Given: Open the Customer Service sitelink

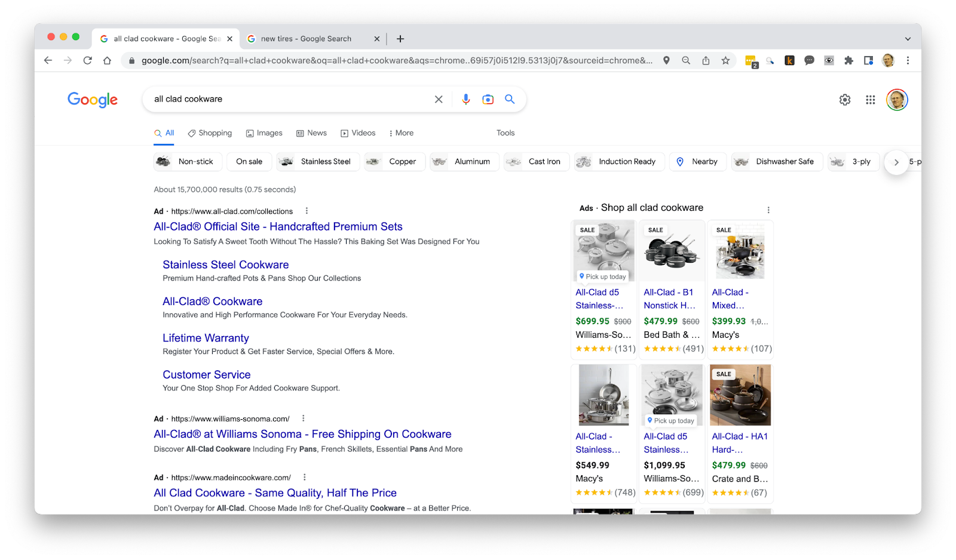Looking at the screenshot, I should pyautogui.click(x=207, y=374).
